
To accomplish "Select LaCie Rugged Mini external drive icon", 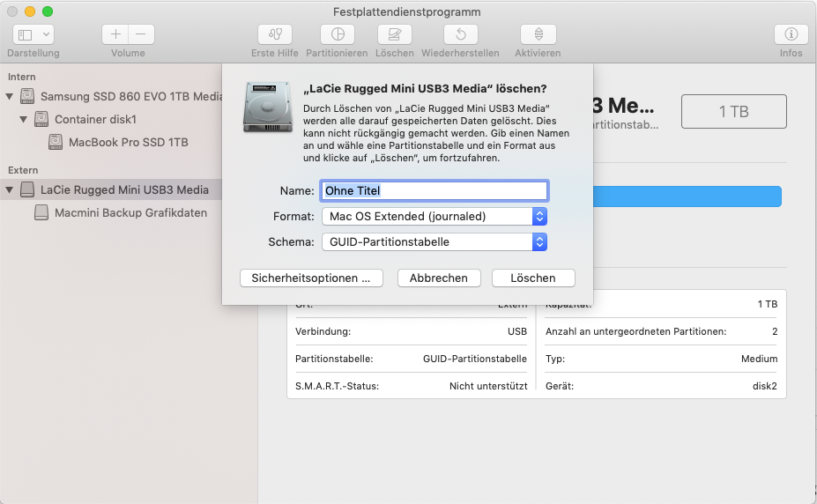I will [27, 190].
